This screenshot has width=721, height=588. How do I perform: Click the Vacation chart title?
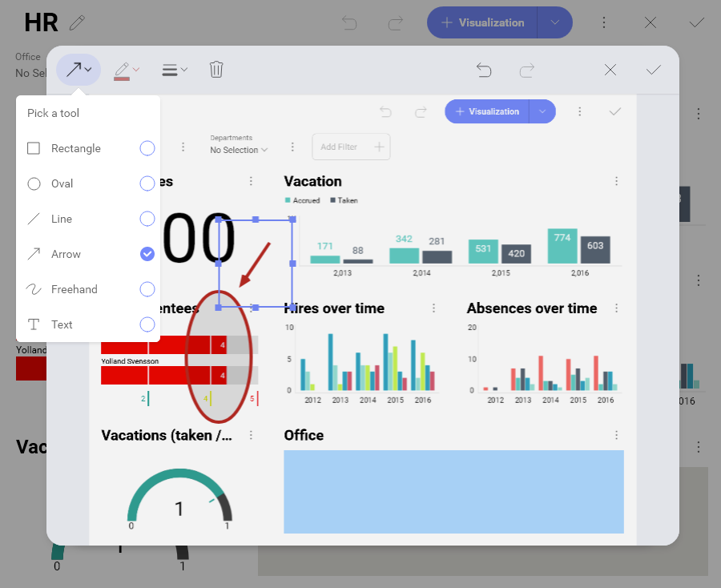point(312,181)
